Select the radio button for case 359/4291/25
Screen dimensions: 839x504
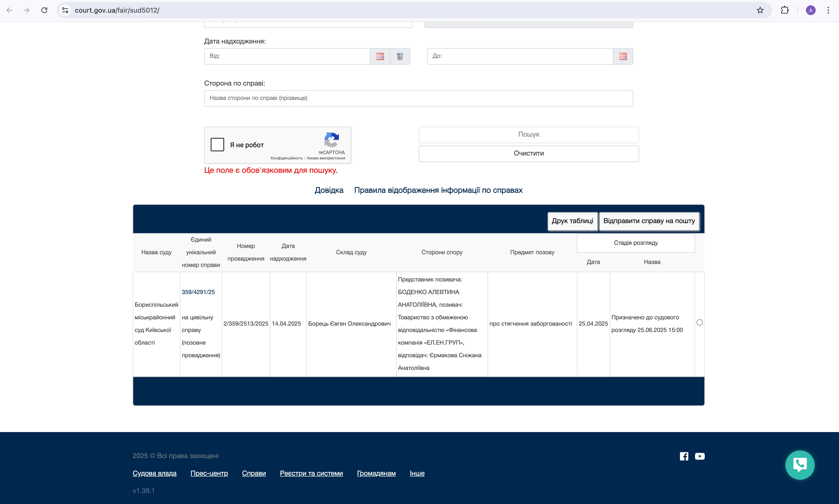pyautogui.click(x=699, y=323)
